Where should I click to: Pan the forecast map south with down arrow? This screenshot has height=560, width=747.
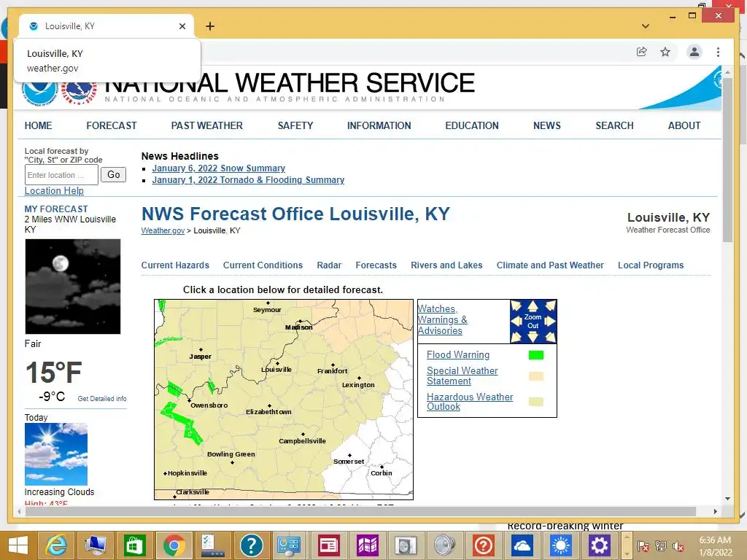[533, 337]
